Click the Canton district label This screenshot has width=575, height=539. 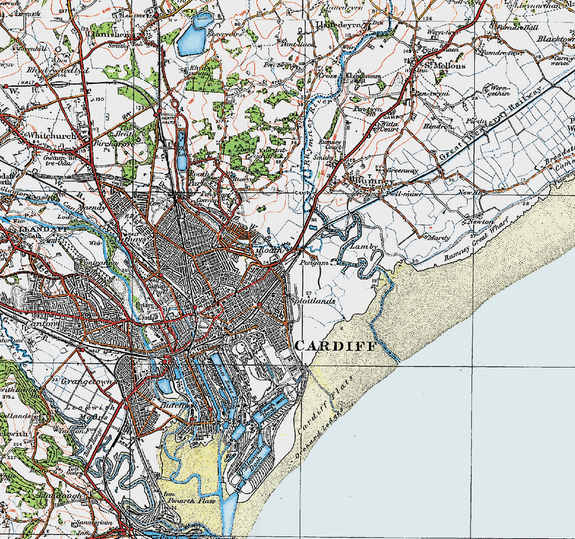click(43, 324)
